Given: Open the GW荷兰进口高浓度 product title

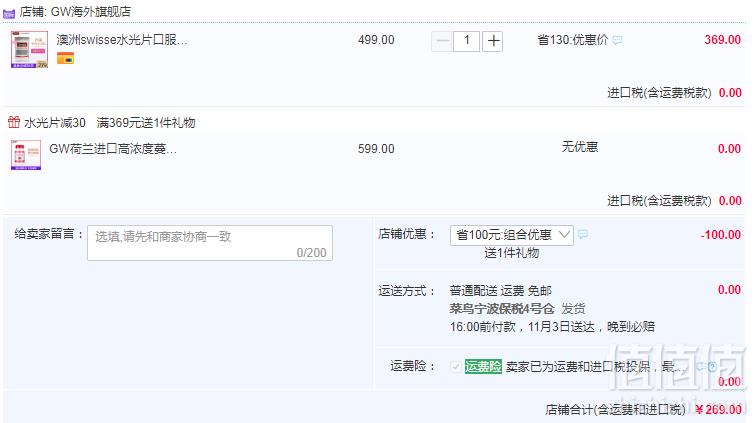Looking at the screenshot, I should [113, 149].
